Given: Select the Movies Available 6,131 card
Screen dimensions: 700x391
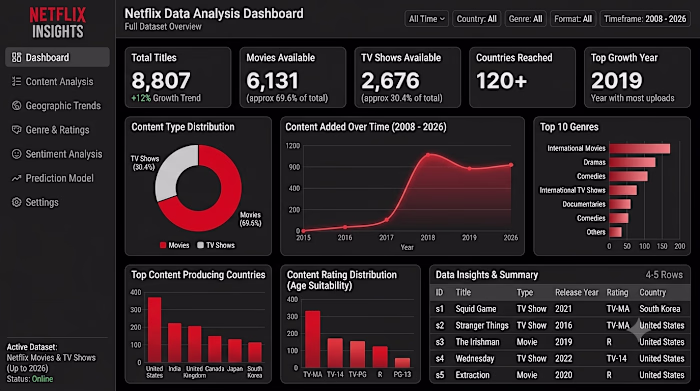Looking at the screenshot, I should pos(293,77).
